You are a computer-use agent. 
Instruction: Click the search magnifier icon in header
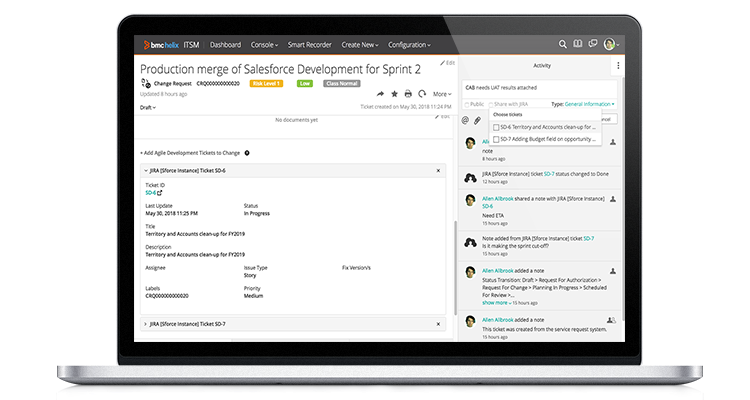click(x=563, y=45)
